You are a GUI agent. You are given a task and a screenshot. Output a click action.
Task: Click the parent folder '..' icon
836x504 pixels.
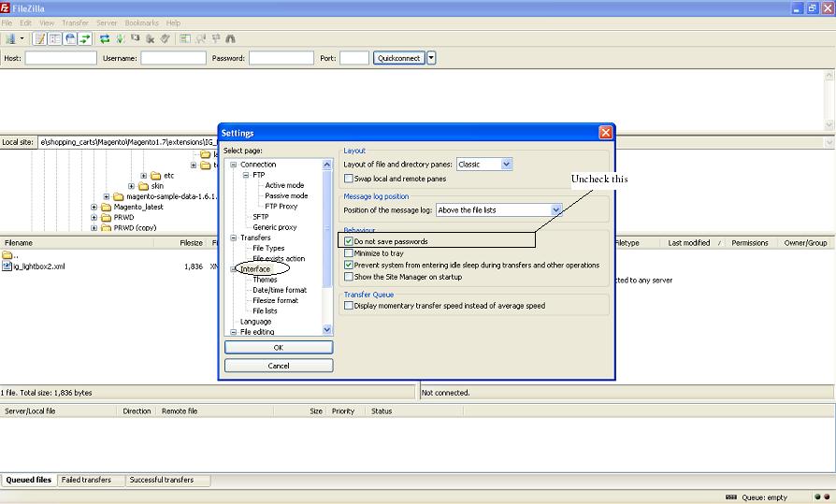[7, 255]
